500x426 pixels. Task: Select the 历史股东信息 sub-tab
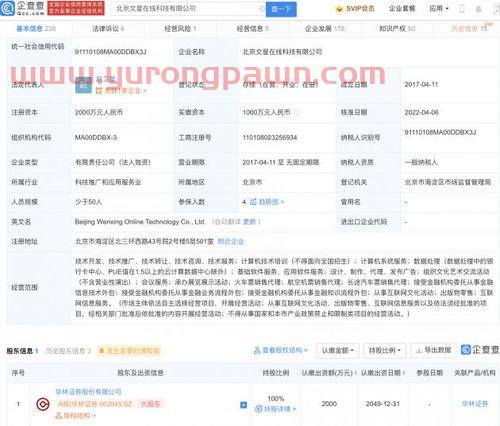pyautogui.click(x=68, y=351)
